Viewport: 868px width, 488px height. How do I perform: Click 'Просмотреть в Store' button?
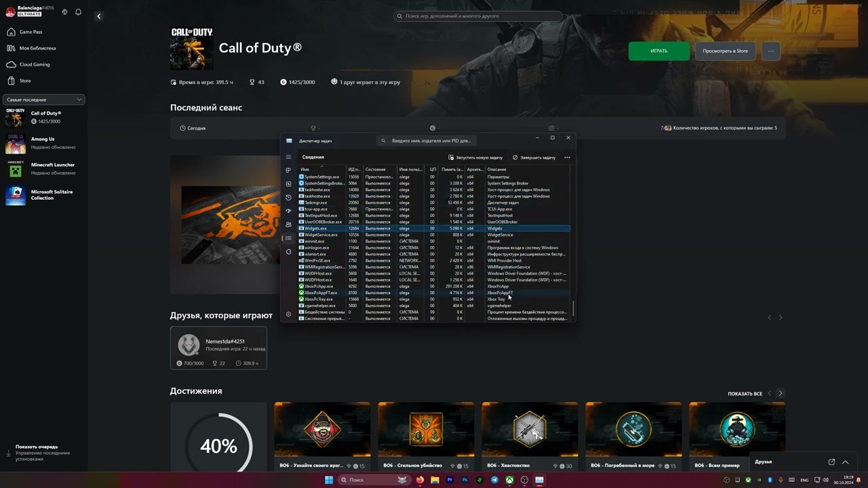tap(725, 51)
